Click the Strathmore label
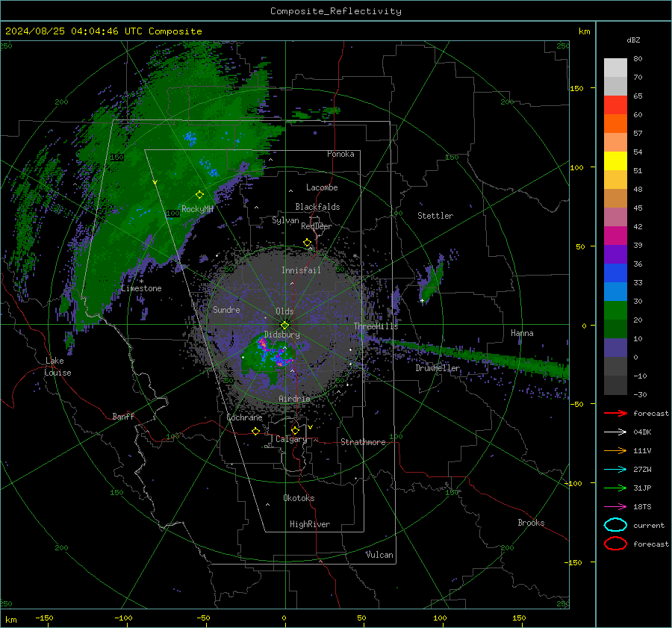Image resolution: width=672 pixels, height=628 pixels. pyautogui.click(x=363, y=442)
